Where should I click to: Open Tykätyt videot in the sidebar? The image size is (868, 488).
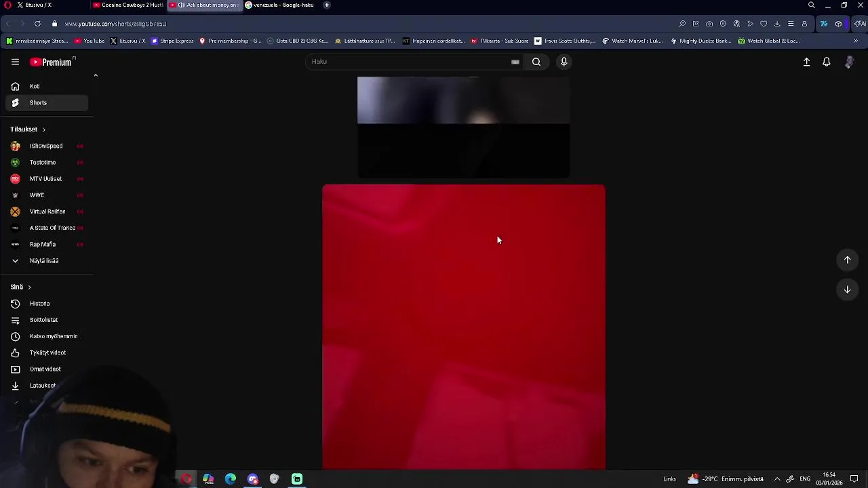tap(47, 352)
